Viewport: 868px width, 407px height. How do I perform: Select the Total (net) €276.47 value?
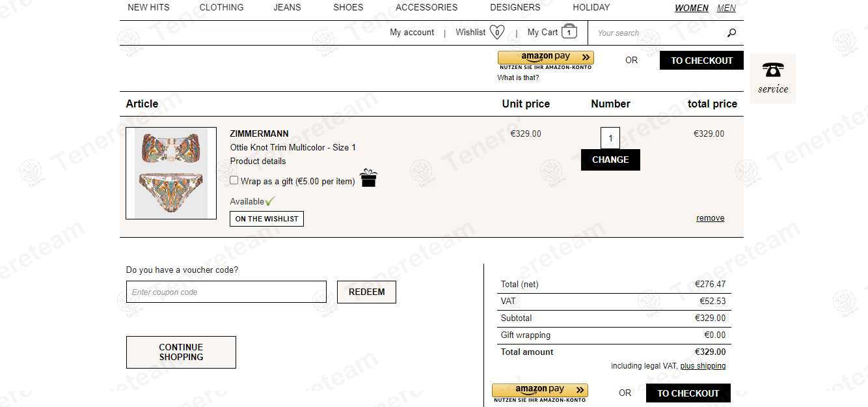click(x=710, y=284)
